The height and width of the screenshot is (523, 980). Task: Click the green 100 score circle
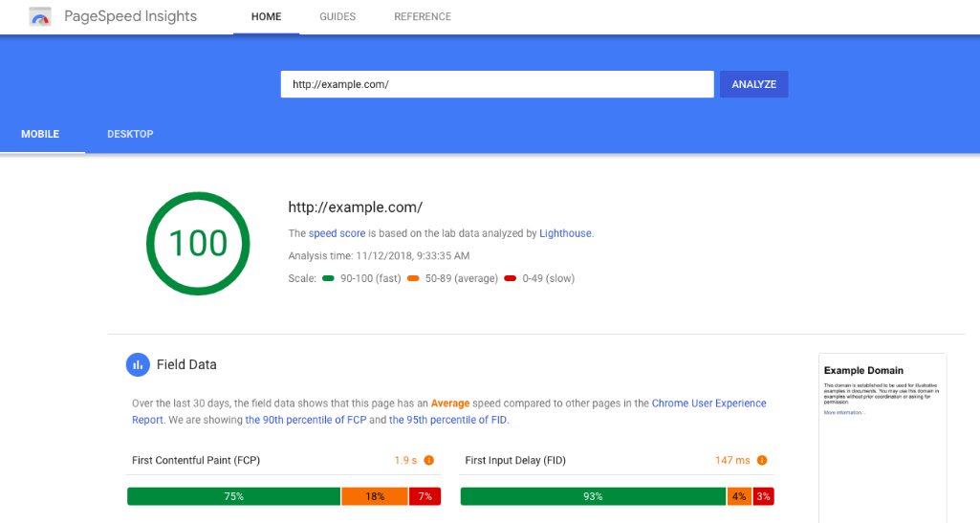(198, 243)
